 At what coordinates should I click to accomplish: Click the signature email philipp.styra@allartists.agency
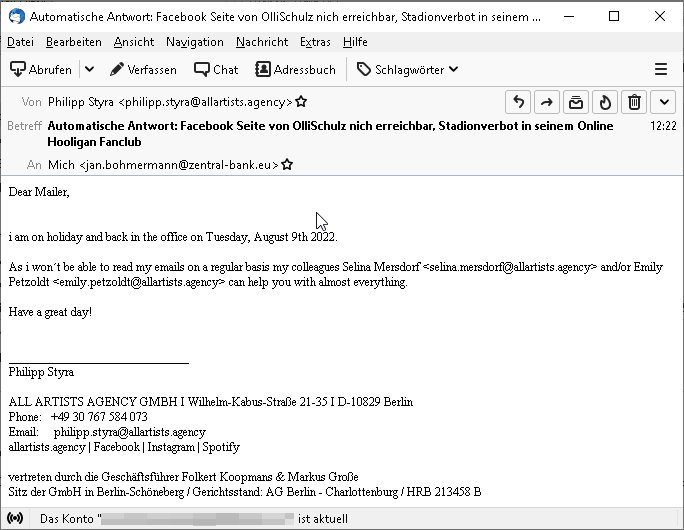pyautogui.click(x=130, y=432)
